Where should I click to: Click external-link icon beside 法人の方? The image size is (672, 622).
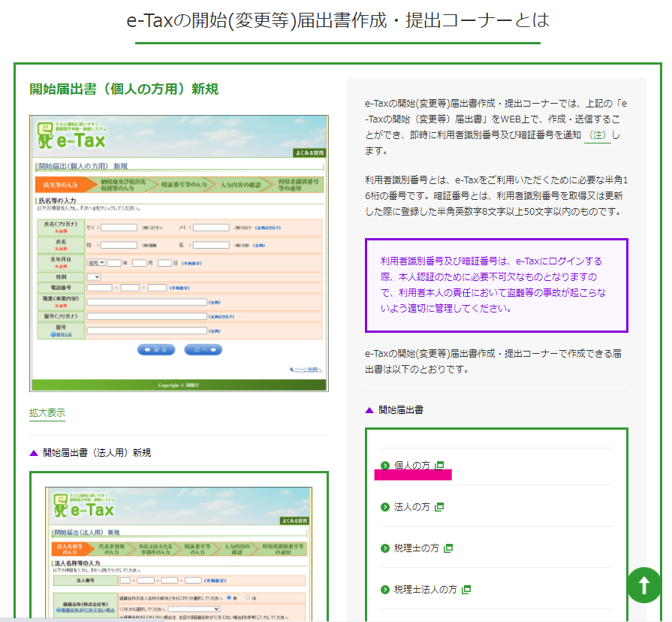point(439,507)
